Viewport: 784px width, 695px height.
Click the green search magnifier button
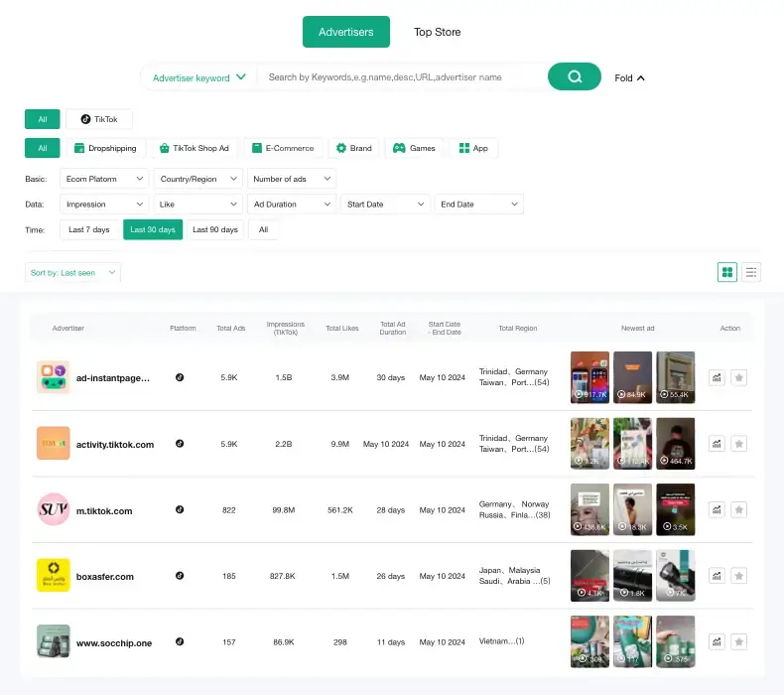(574, 76)
